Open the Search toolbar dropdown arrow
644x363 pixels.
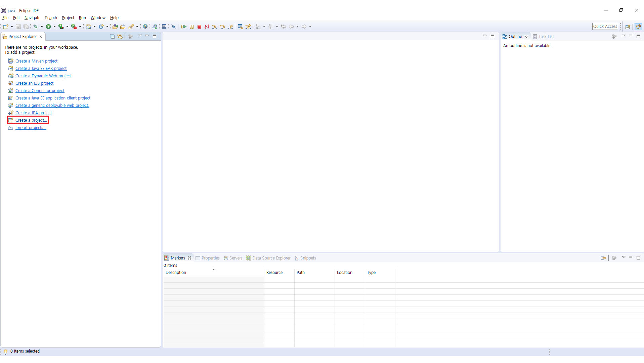coord(137,27)
